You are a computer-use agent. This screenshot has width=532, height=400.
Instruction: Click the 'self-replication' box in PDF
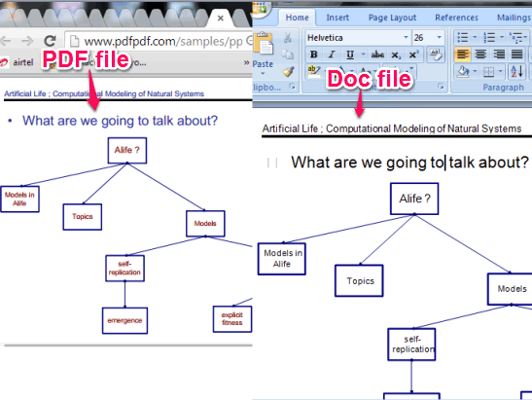tap(124, 269)
